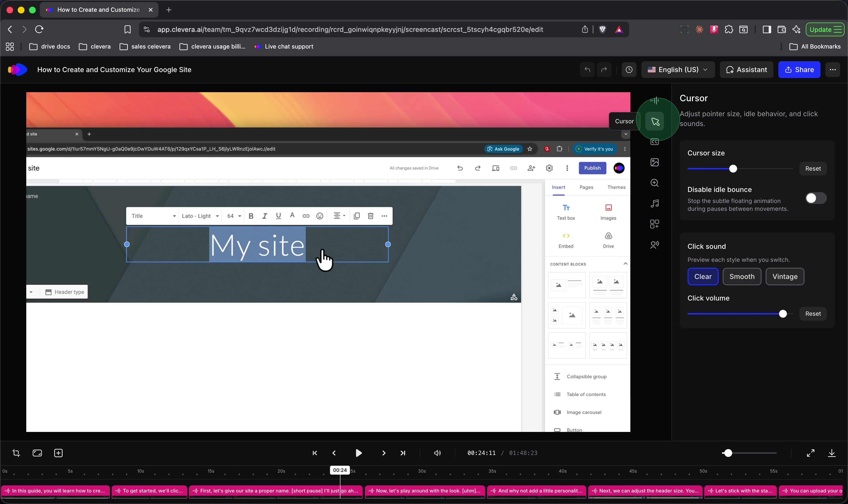Open the Title text style dropdown
848x504 pixels.
coord(153,216)
